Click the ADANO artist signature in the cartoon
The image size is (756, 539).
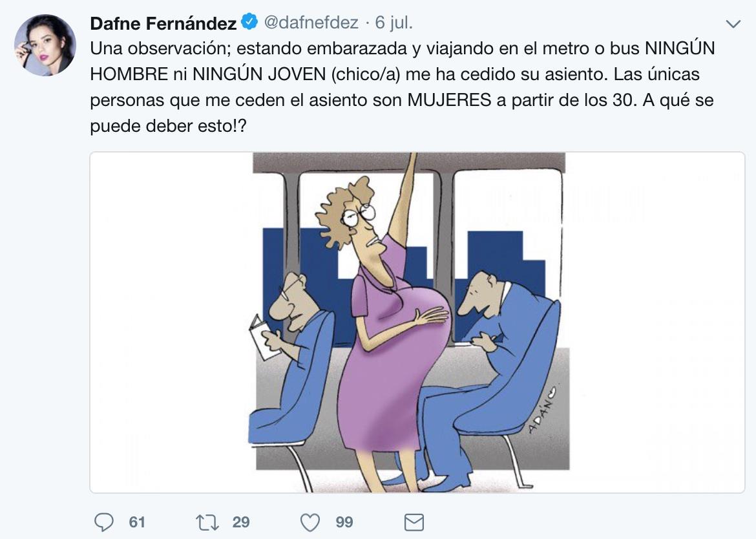541,412
